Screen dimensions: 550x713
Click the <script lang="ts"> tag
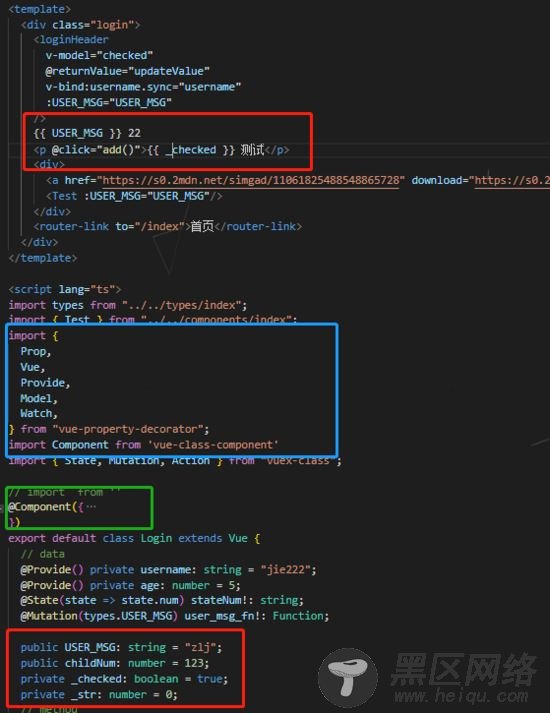click(65, 290)
